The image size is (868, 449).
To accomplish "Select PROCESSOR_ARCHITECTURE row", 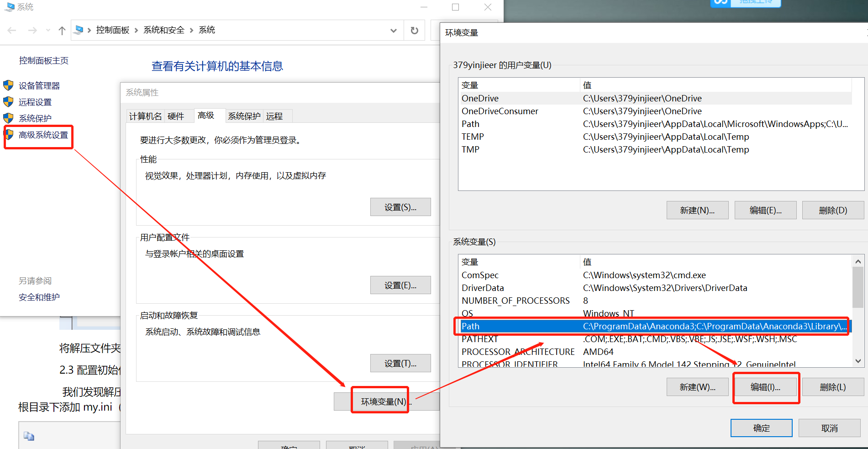I will point(655,352).
